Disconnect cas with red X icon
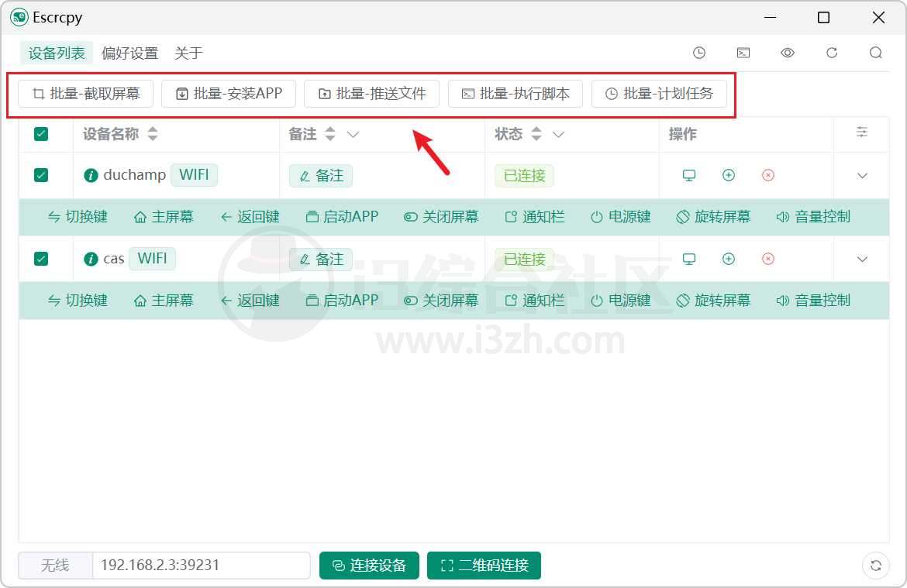 768,259
